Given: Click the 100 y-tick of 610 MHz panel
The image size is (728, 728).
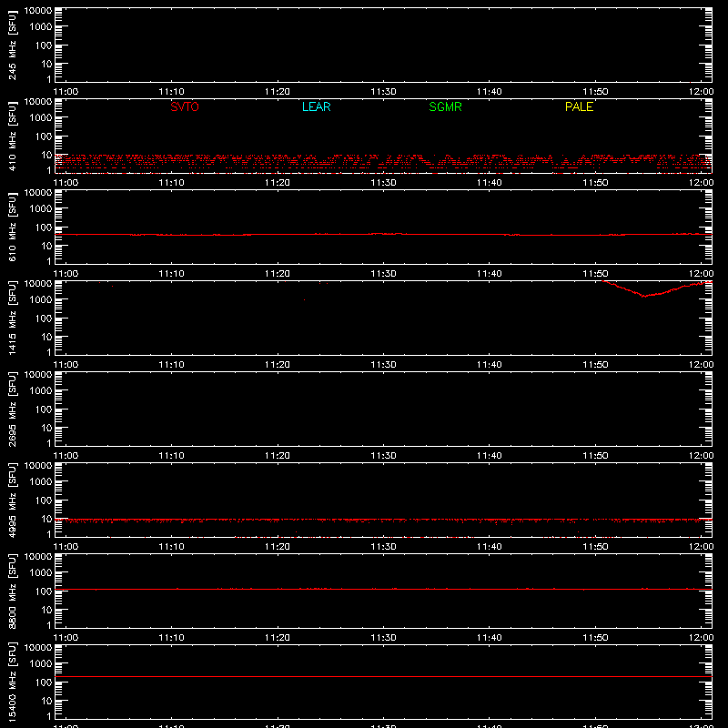Looking at the screenshot, I should (x=44, y=227).
